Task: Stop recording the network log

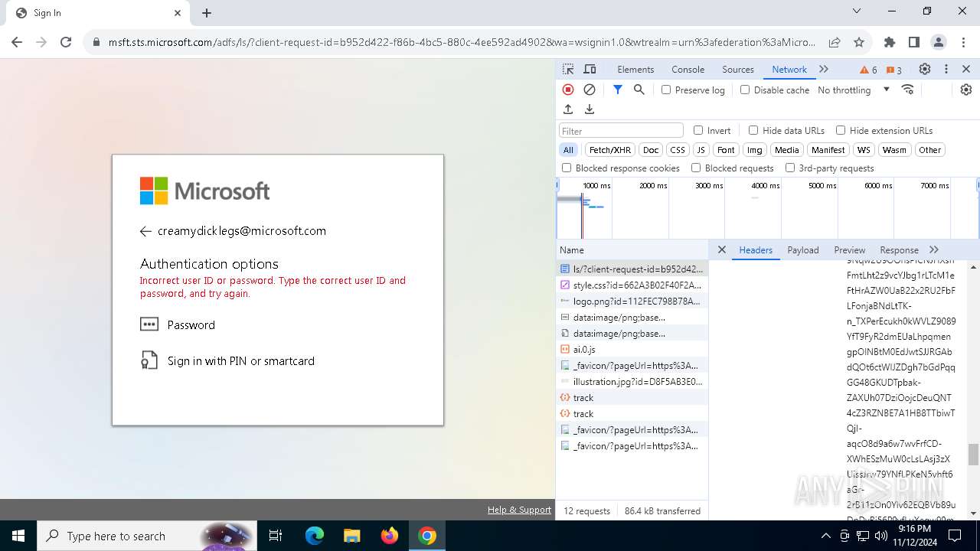Action: coord(568,90)
